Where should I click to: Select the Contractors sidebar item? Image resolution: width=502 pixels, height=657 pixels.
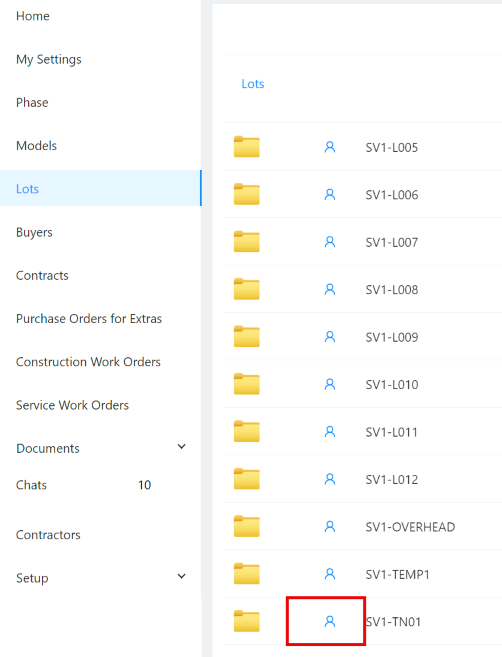[48, 535]
